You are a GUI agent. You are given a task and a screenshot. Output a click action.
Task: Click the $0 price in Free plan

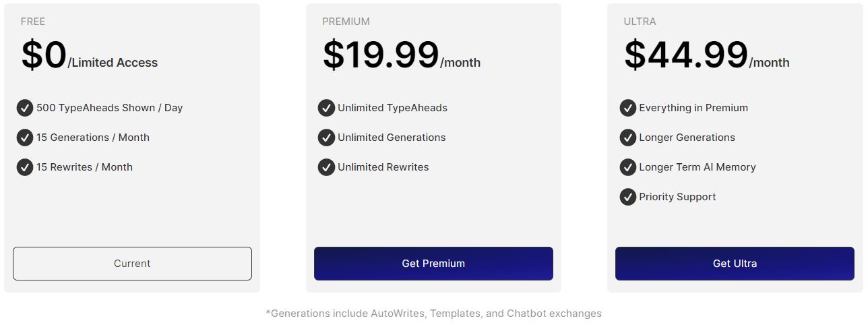(44, 55)
